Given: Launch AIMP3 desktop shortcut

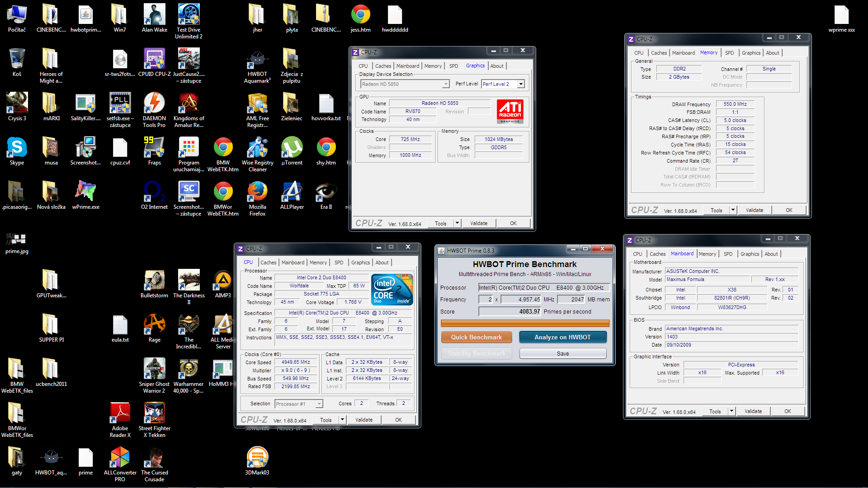Looking at the screenshot, I should tap(223, 284).
